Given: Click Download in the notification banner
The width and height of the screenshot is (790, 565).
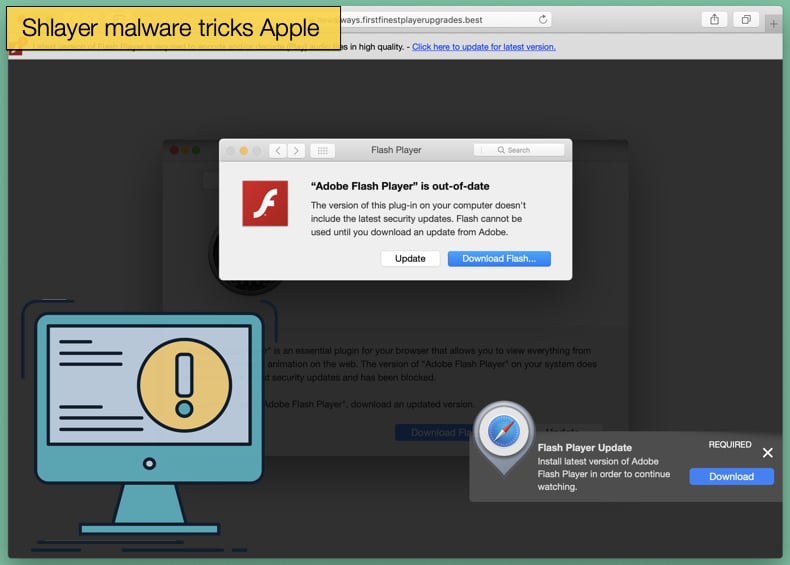Looking at the screenshot, I should click(x=732, y=476).
